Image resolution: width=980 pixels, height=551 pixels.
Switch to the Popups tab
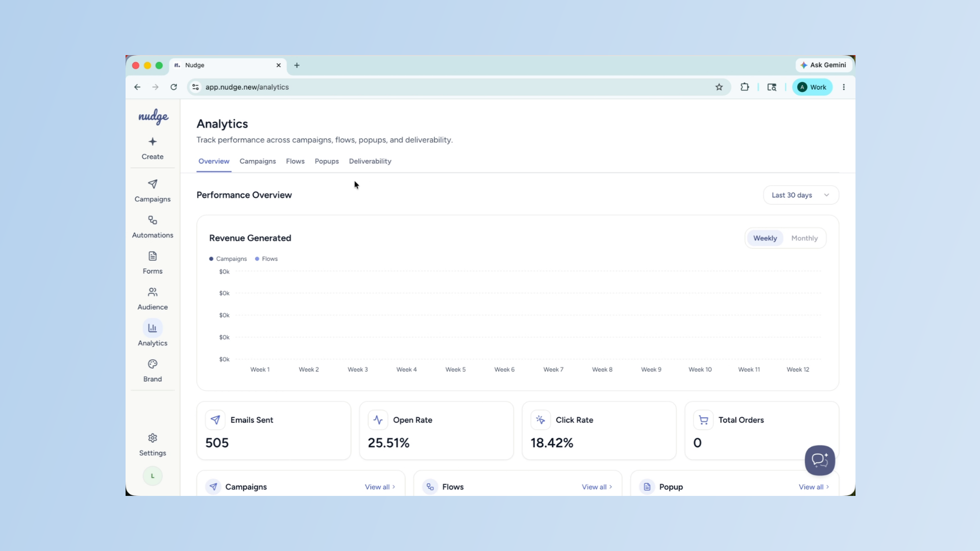pos(327,161)
